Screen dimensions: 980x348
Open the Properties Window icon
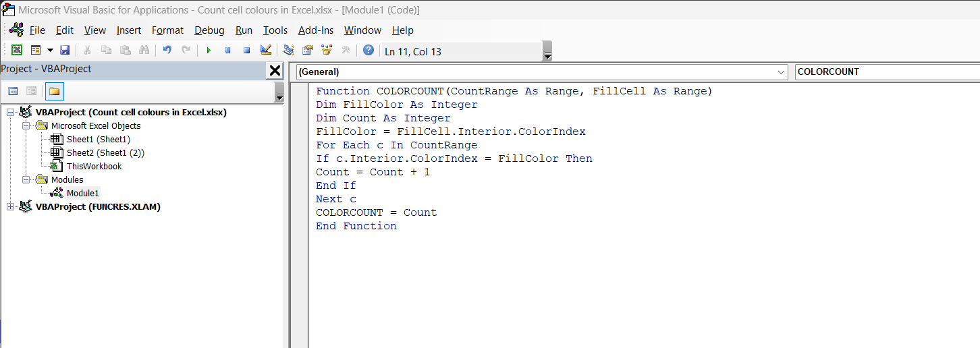(x=308, y=51)
